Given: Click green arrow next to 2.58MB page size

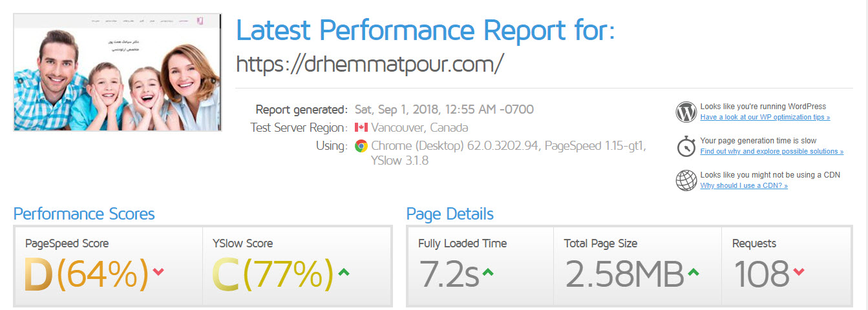Looking at the screenshot, I should click(693, 273).
